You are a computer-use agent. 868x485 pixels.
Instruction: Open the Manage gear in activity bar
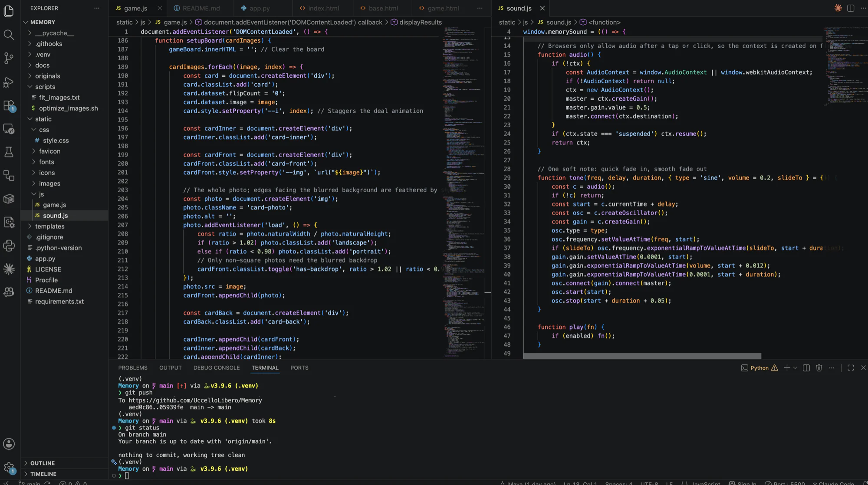[x=9, y=467]
